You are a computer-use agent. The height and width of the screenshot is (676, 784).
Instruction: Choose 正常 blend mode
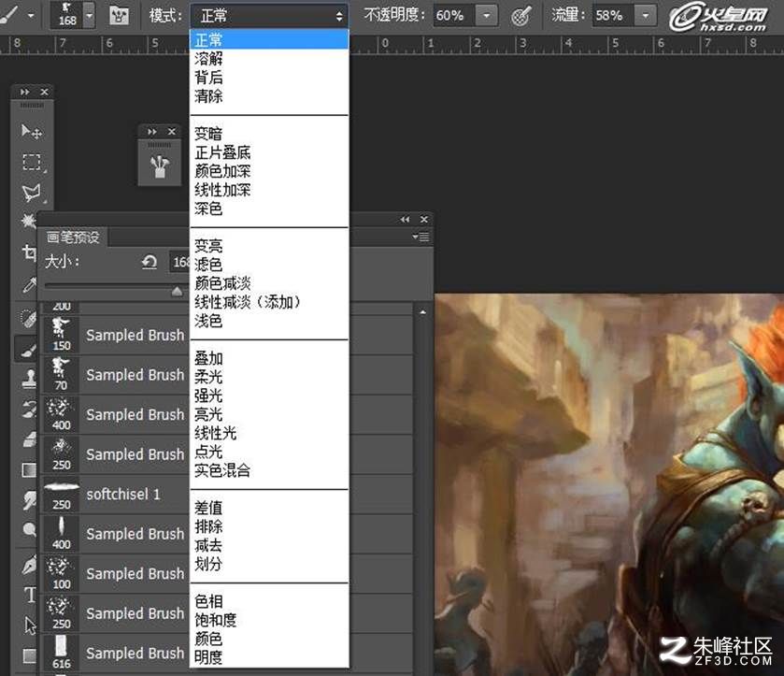coord(269,39)
